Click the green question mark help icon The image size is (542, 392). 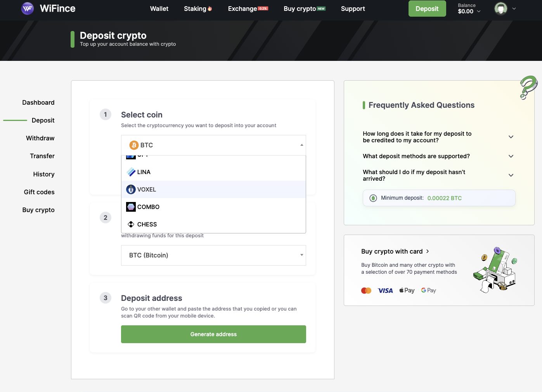(x=528, y=87)
